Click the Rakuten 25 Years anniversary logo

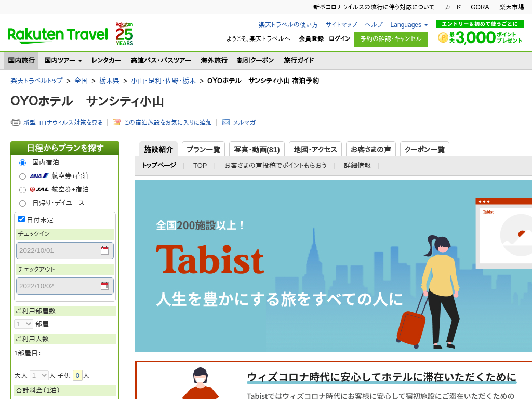124,34
